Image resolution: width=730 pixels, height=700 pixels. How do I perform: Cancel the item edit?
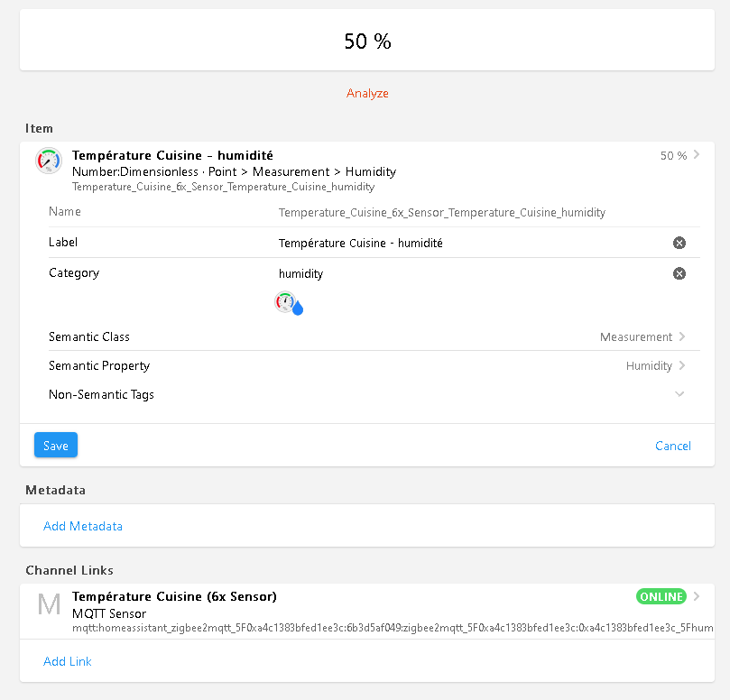coord(673,446)
